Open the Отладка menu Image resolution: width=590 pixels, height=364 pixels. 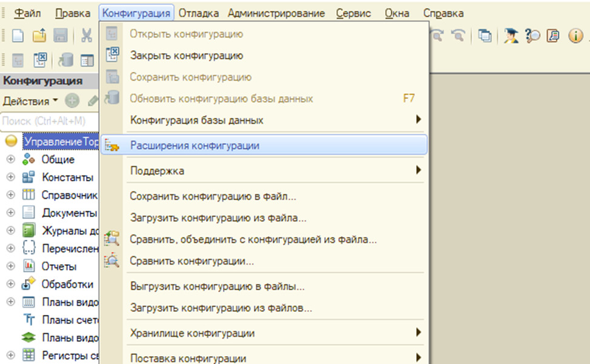click(x=198, y=13)
